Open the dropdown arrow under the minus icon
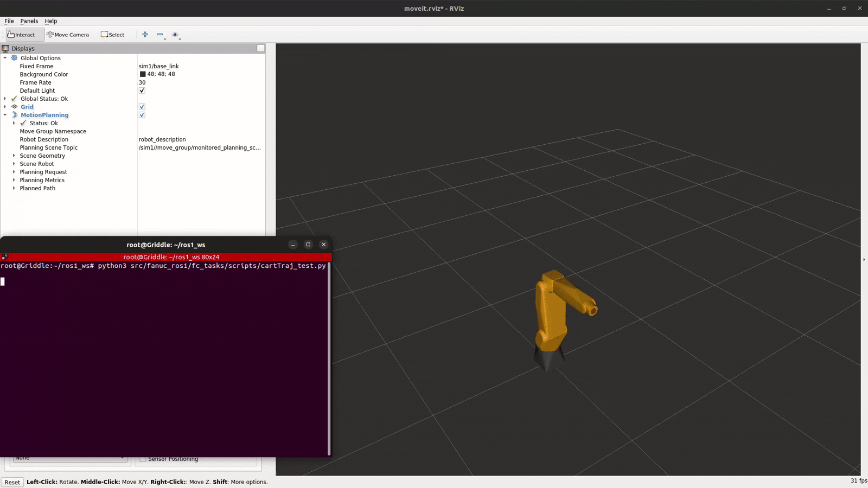Viewport: 868px width, 488px height. [x=165, y=39]
